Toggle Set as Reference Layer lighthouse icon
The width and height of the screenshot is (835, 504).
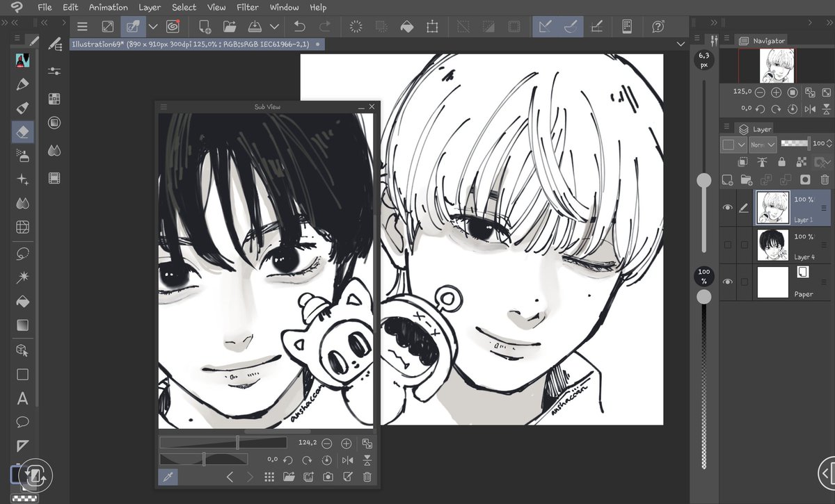click(762, 161)
